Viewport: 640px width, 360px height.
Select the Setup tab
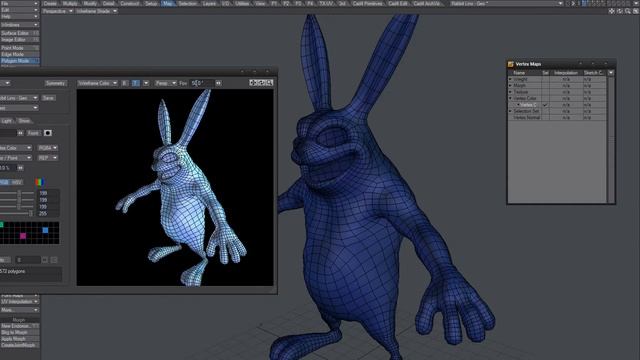pyautogui.click(x=151, y=3)
